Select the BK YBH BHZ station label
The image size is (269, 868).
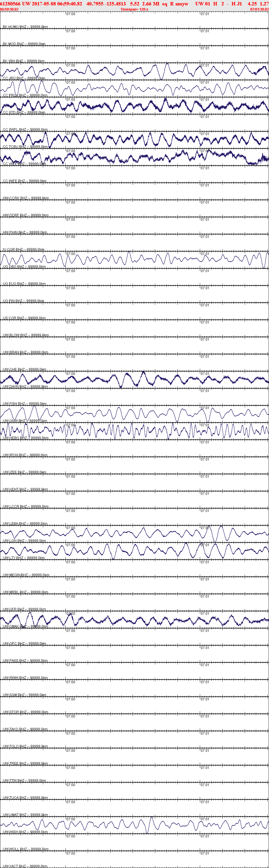pos(24,61)
